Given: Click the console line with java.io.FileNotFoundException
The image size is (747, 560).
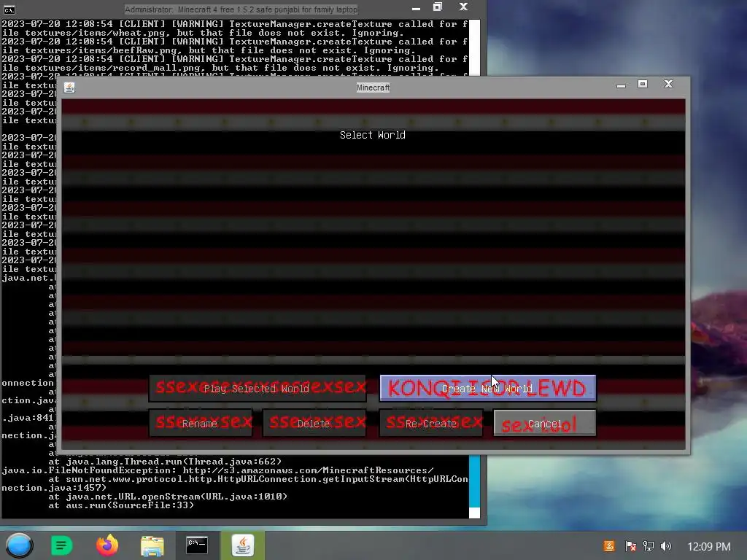Looking at the screenshot, I should coord(217,470).
